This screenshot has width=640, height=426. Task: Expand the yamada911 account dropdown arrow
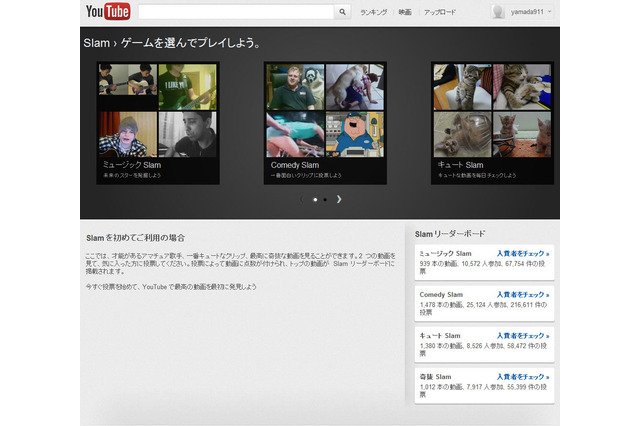point(549,12)
